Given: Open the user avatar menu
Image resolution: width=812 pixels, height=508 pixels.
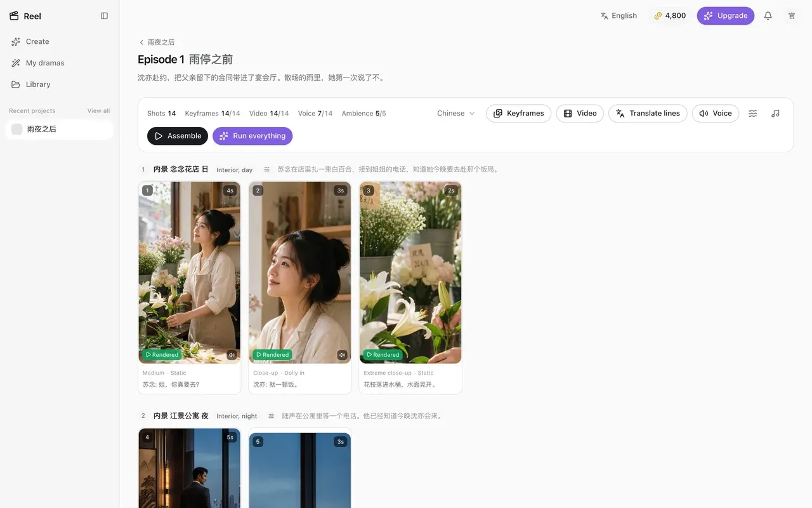Looking at the screenshot, I should [792, 16].
